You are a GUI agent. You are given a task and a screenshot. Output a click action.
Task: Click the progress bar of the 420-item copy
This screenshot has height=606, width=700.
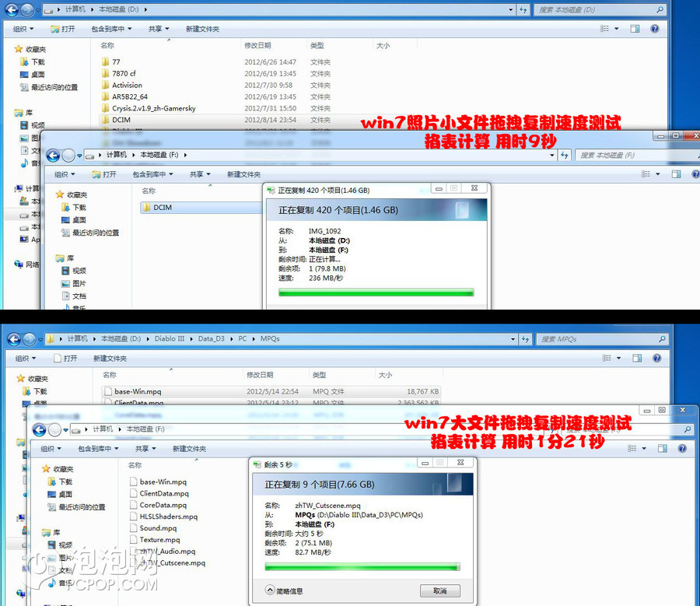click(x=376, y=292)
